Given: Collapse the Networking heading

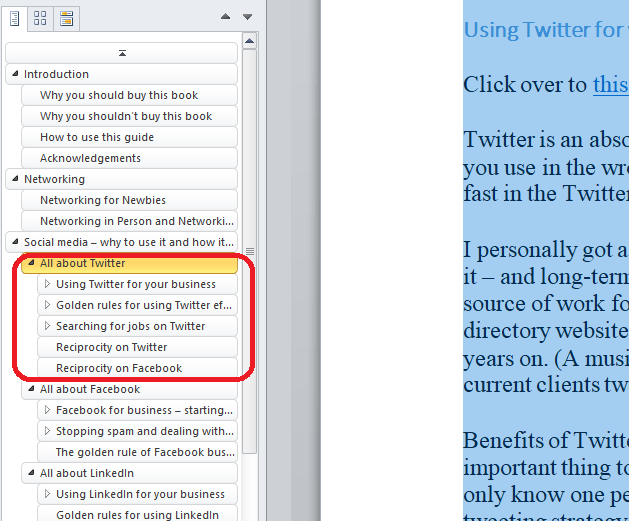Looking at the screenshot, I should pos(15,179).
